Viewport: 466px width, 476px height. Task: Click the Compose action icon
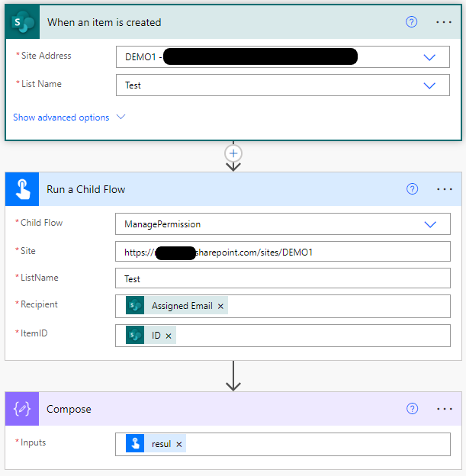tap(22, 409)
